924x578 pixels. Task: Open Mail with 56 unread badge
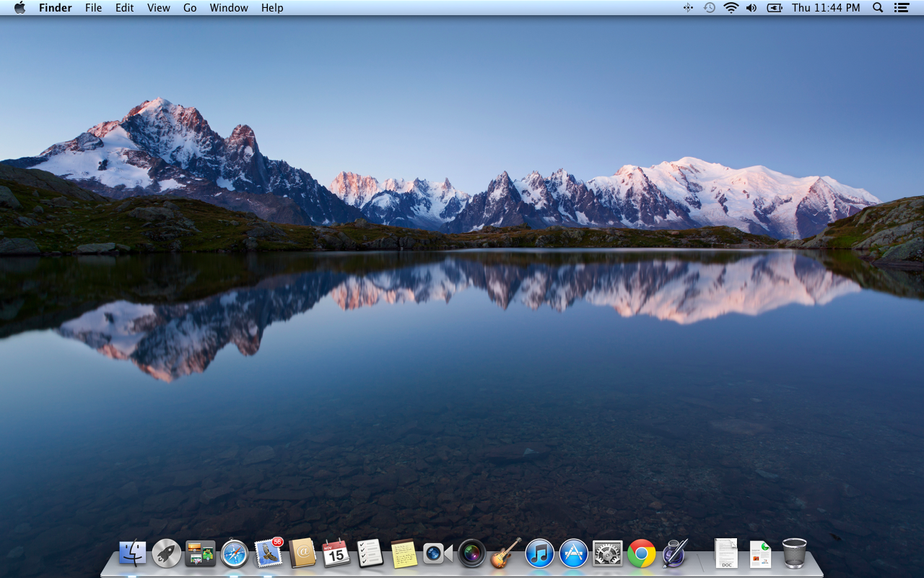point(269,553)
